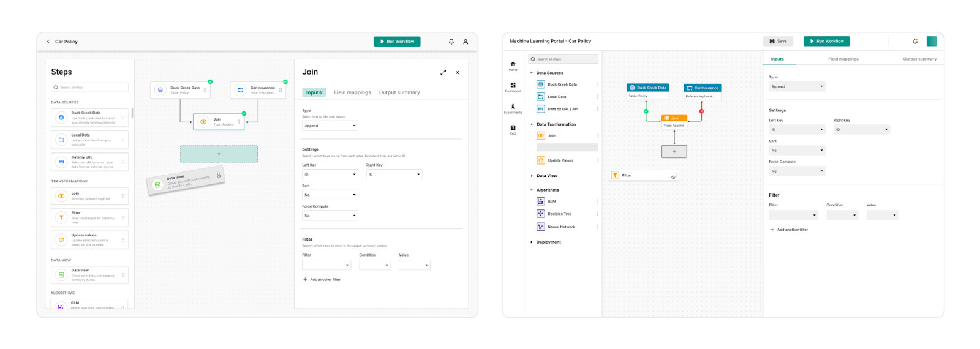Open Filter dropdown in Join panel filter row

point(326,265)
